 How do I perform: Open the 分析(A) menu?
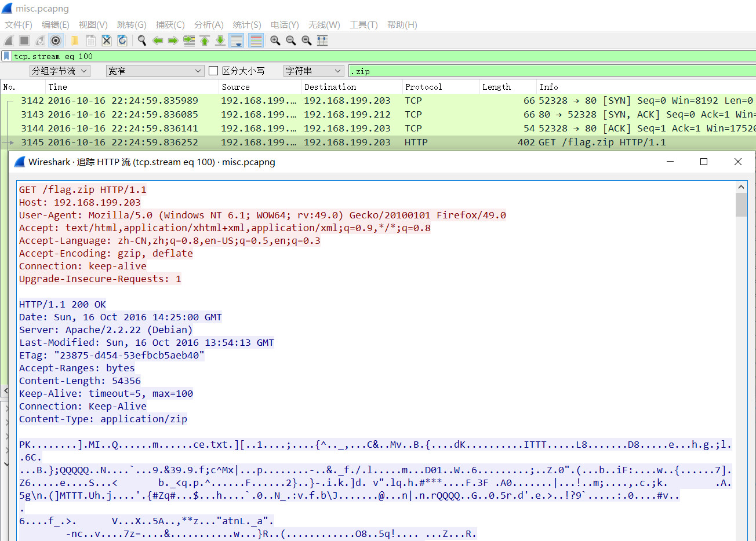pyautogui.click(x=209, y=25)
